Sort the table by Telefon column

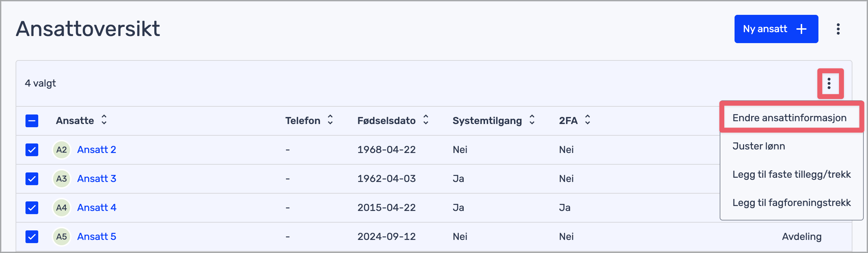[330, 120]
